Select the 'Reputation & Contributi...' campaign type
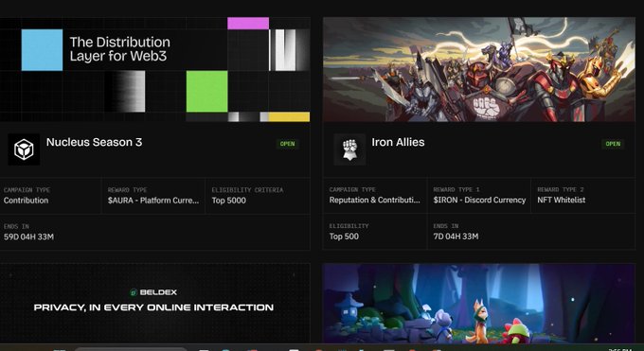Viewport: 644px width, 351px height. 375,200
